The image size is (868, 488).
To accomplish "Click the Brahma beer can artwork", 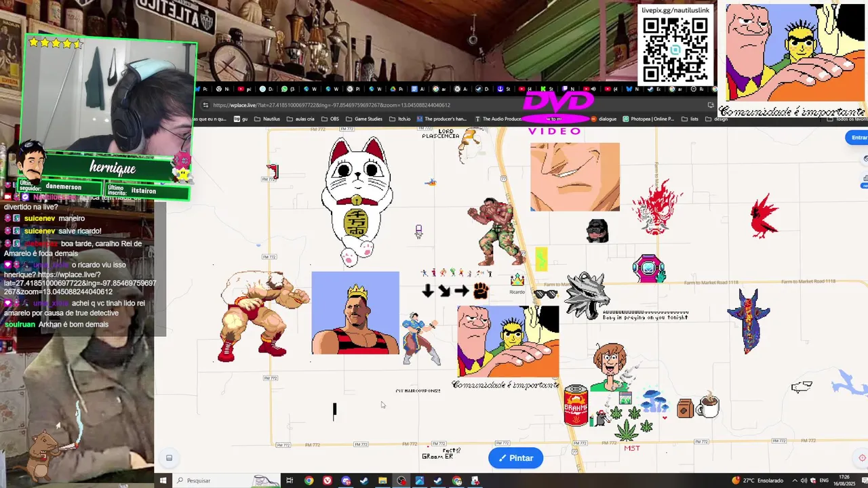I will click(576, 405).
